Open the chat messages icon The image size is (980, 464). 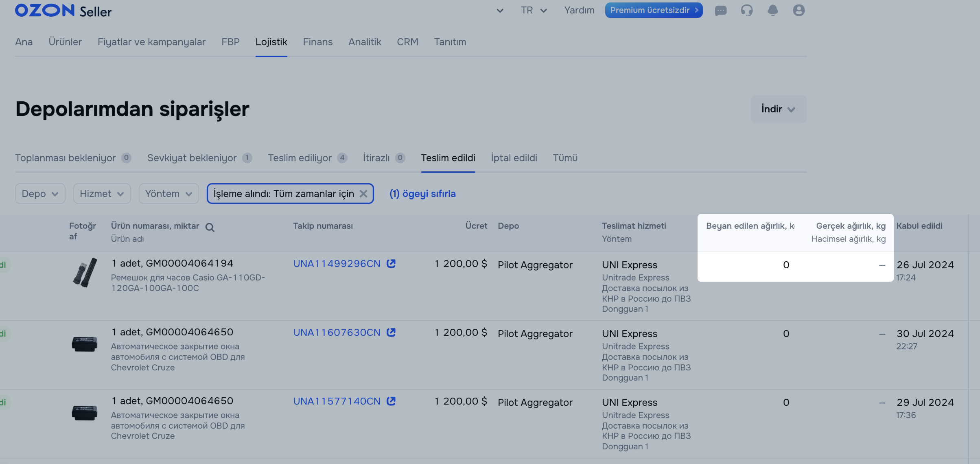720,11
